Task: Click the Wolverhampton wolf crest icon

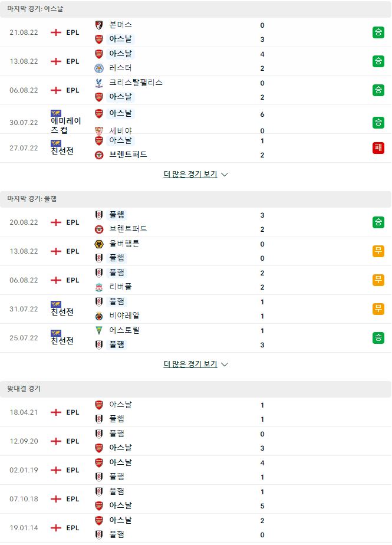Action: pos(99,244)
